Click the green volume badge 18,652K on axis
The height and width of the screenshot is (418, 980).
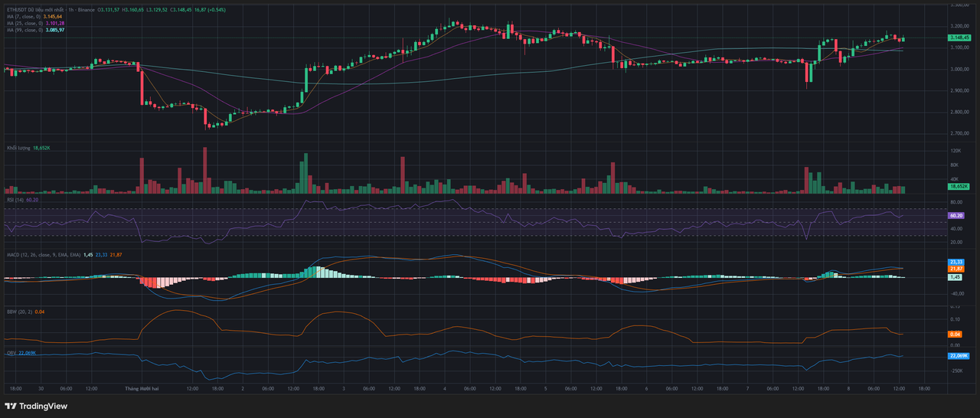pyautogui.click(x=959, y=186)
